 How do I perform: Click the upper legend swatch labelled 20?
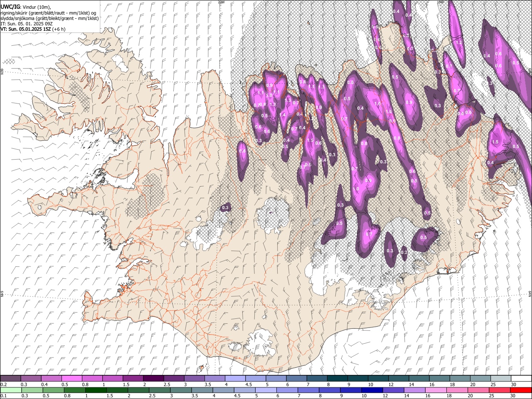[x=480, y=378]
